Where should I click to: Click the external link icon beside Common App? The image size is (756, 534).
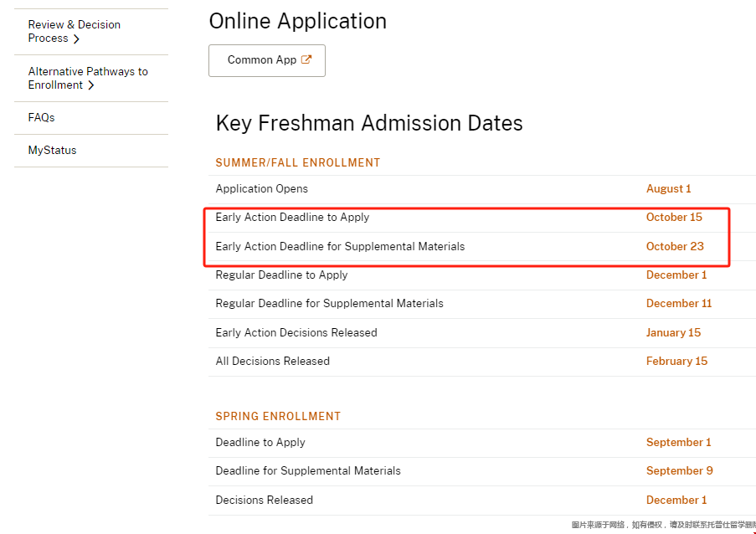[x=306, y=59]
